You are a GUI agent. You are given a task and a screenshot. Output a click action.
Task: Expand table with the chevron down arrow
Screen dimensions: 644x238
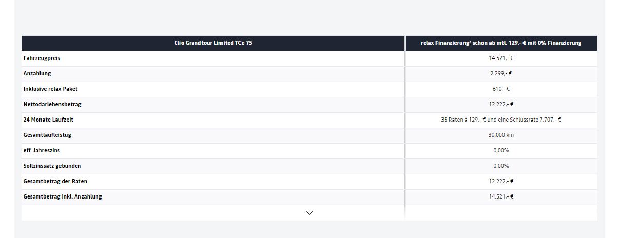pyautogui.click(x=309, y=213)
